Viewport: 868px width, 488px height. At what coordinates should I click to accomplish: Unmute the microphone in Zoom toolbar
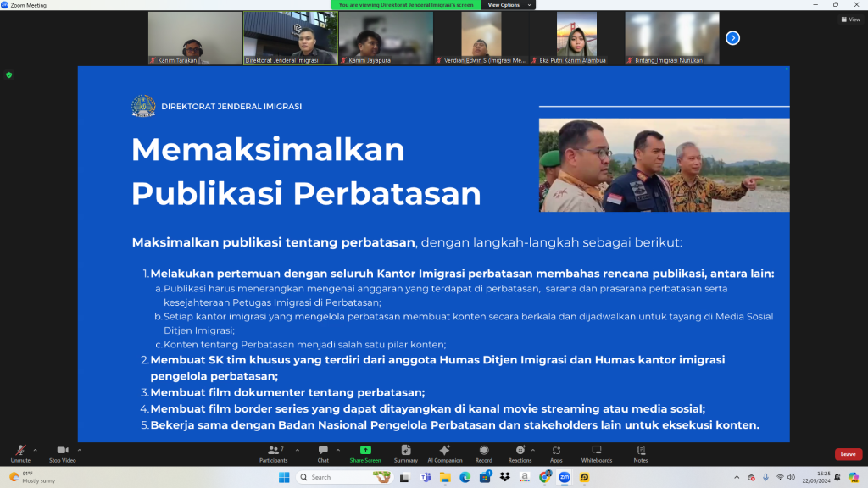coord(20,454)
